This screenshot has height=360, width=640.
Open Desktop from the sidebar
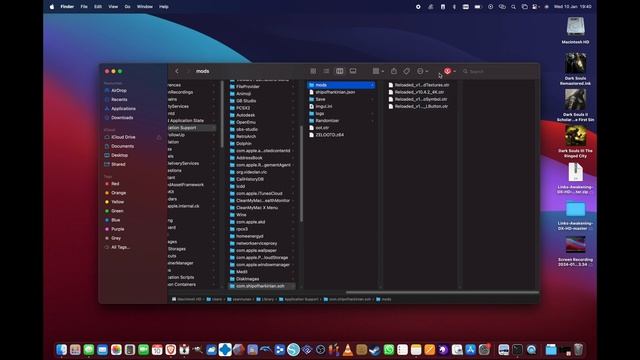tap(119, 155)
